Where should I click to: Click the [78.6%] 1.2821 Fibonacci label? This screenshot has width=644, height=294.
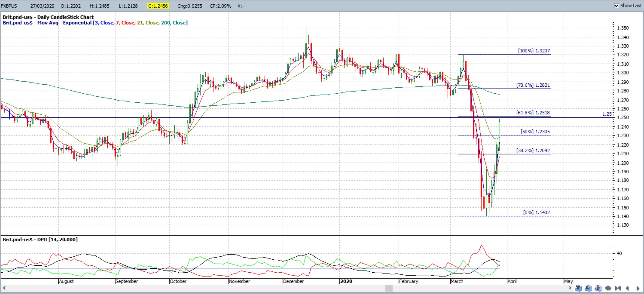[533, 85]
